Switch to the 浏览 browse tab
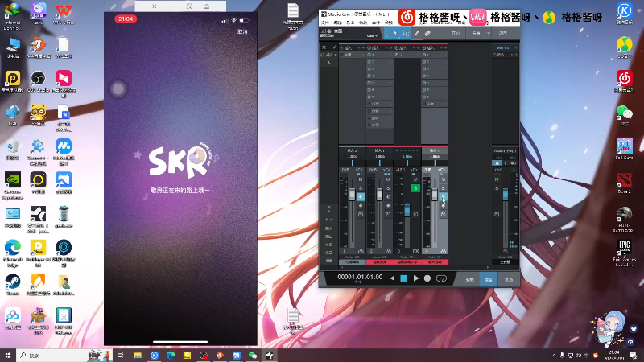 pyautogui.click(x=509, y=279)
